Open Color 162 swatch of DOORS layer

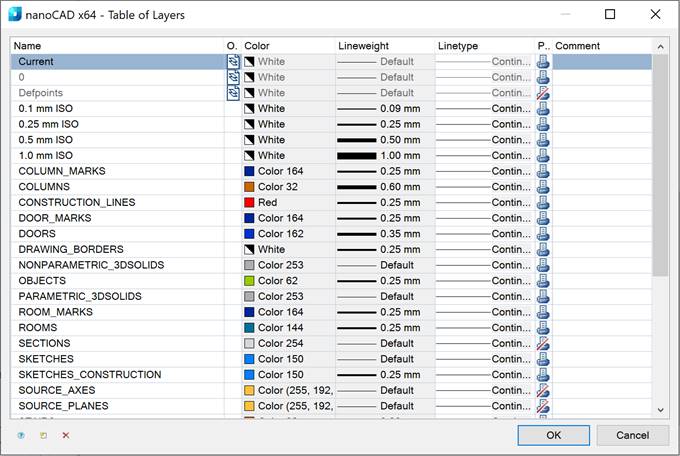coord(249,234)
